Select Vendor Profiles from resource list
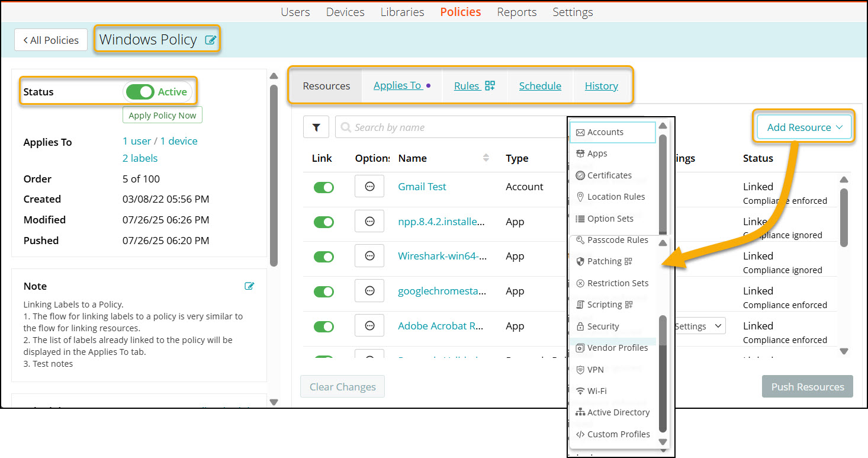The width and height of the screenshot is (868, 458). 617,348
